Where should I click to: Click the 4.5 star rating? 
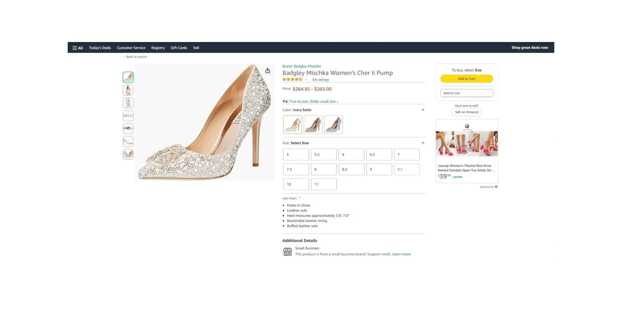[x=292, y=80]
